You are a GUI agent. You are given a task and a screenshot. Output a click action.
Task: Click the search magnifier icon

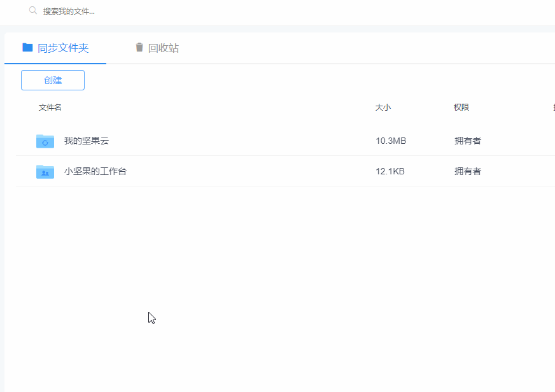(33, 11)
